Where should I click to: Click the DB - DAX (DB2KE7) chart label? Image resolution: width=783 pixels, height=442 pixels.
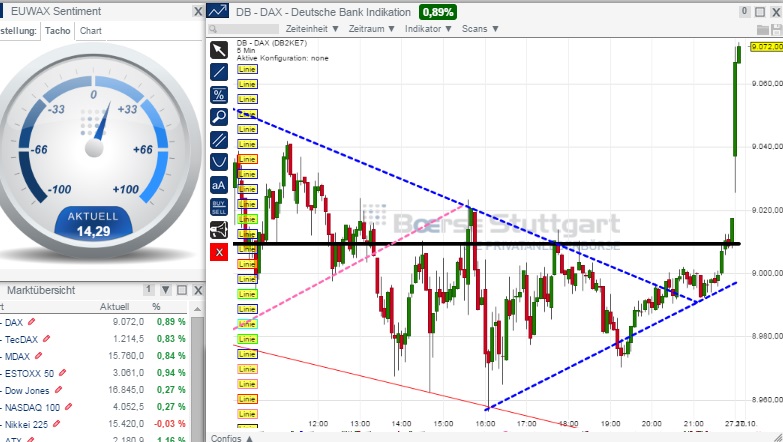(272, 43)
